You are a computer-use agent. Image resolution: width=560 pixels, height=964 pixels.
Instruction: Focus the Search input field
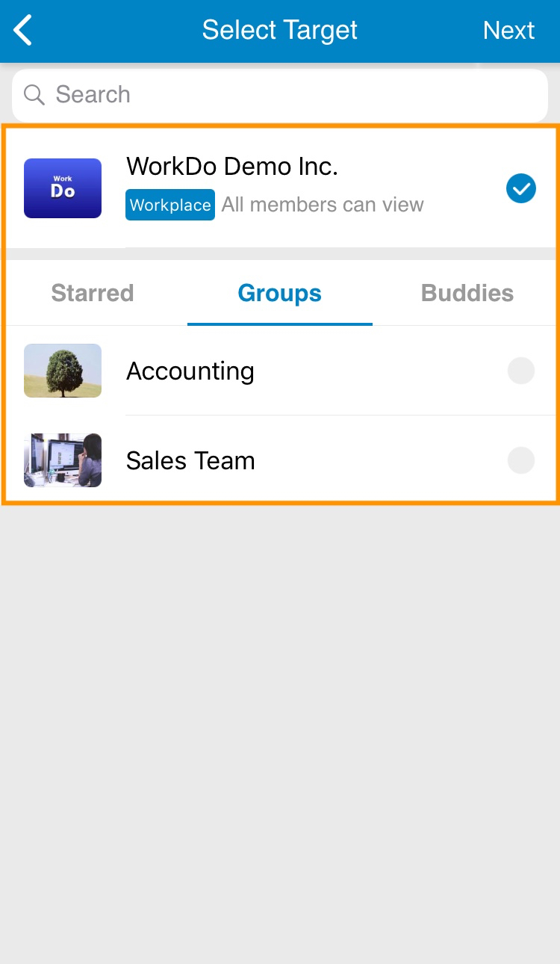click(280, 95)
